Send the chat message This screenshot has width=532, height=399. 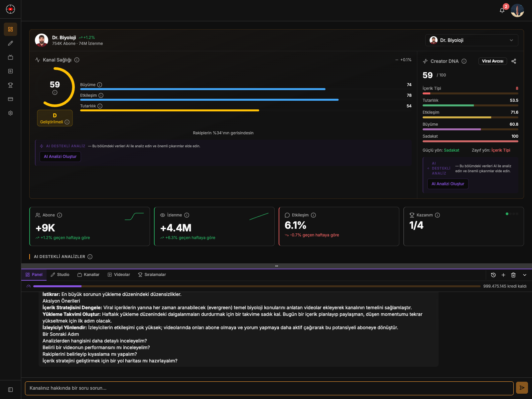pos(522,388)
